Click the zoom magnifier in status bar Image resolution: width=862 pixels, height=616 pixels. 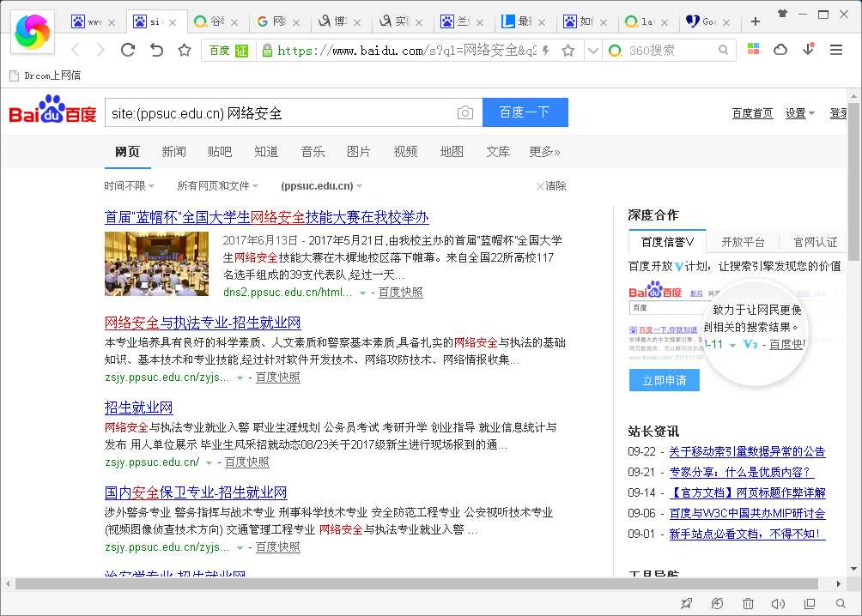click(x=841, y=603)
